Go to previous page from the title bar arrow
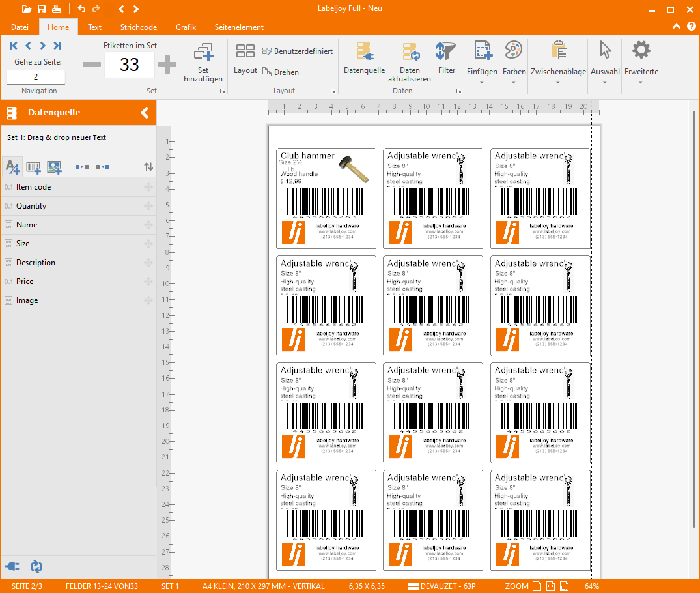The image size is (700, 593). (121, 9)
